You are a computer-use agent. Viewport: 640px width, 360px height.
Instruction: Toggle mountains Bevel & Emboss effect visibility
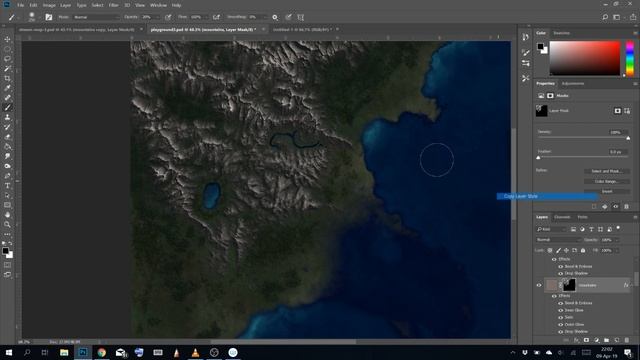pos(560,303)
